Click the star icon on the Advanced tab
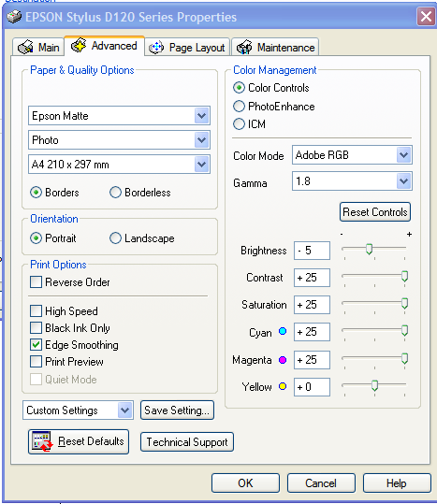Image resolution: width=437 pixels, height=504 pixels. click(79, 45)
